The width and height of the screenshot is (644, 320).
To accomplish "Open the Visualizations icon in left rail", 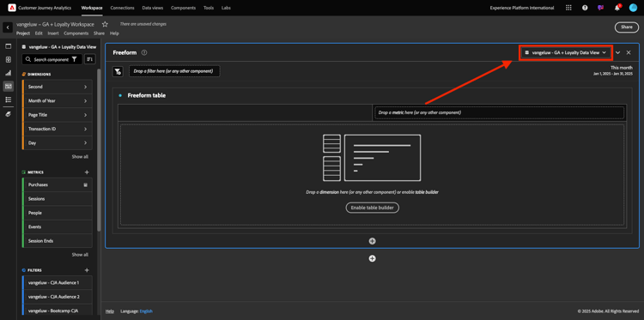I will (9, 60).
